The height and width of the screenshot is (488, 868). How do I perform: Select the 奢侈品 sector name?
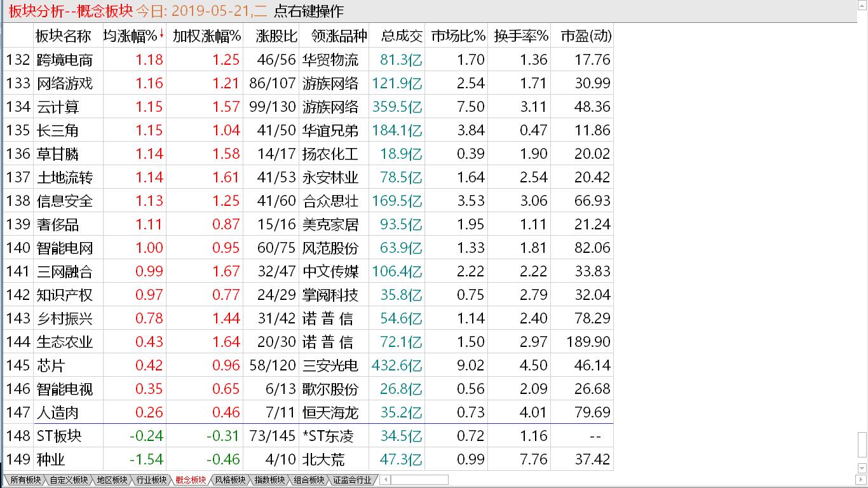coord(58,224)
